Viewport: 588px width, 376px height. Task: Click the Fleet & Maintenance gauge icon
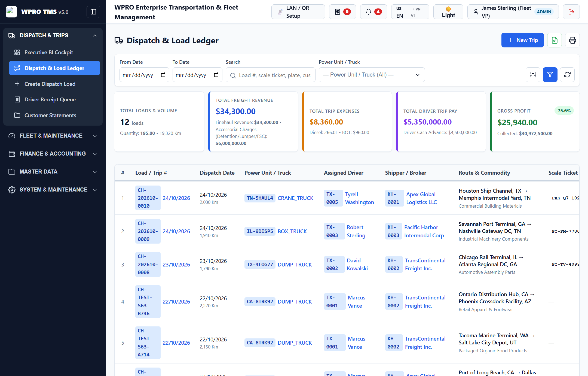pos(12,136)
